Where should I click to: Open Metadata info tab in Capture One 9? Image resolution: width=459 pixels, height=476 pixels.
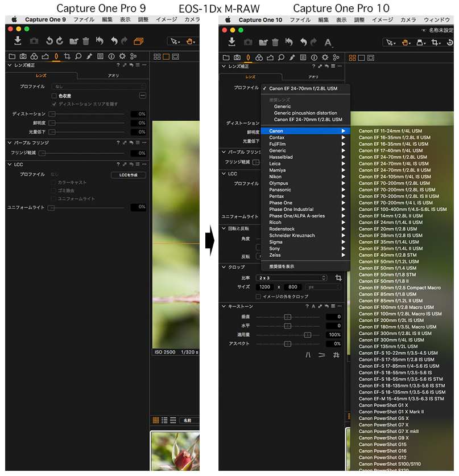pos(111,56)
